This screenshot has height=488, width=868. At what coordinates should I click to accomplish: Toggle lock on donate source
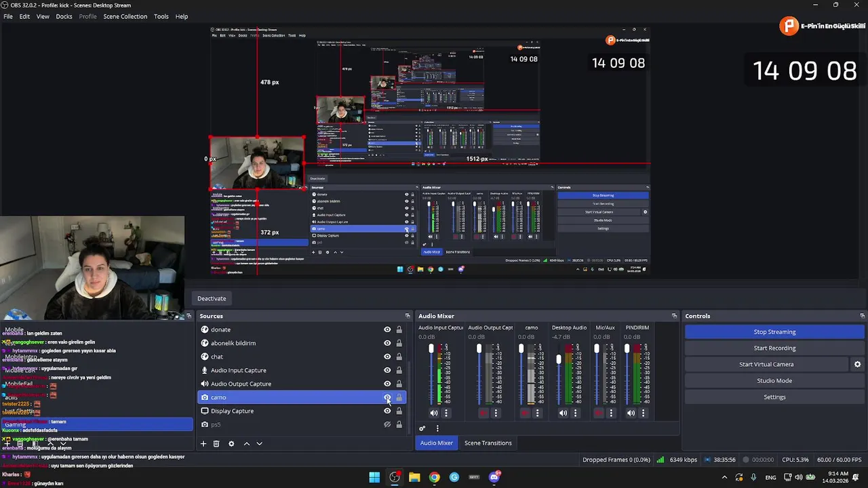(399, 329)
